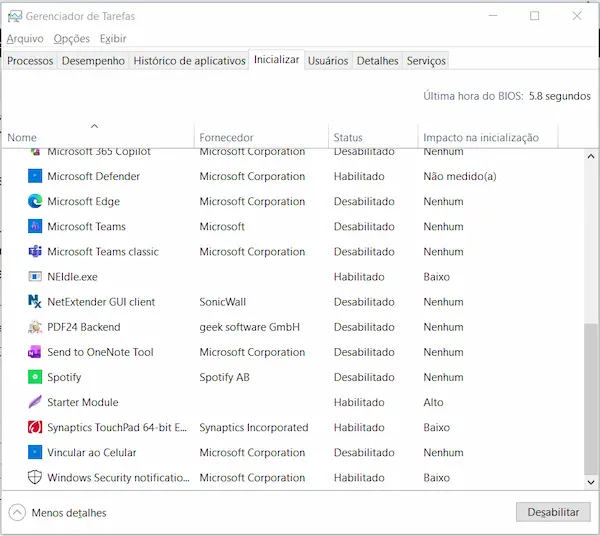The image size is (600, 536).
Task: Click the SonicWall publisher cell
Action: pyautogui.click(x=223, y=302)
